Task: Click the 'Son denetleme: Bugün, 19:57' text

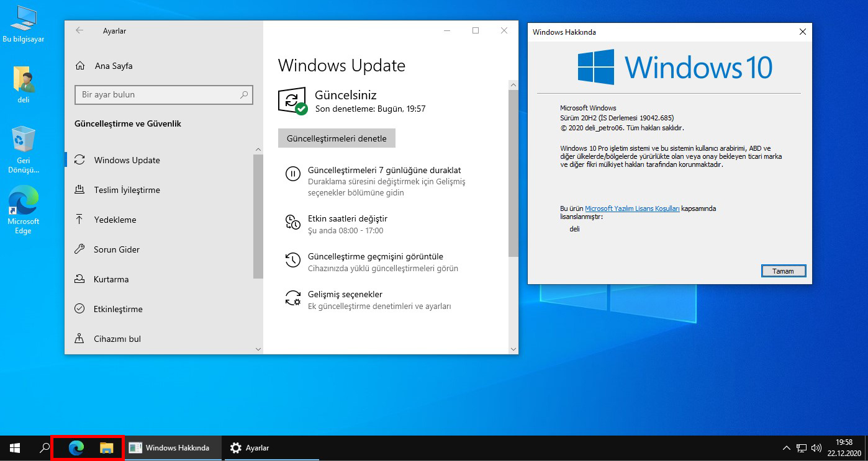Action: click(370, 109)
